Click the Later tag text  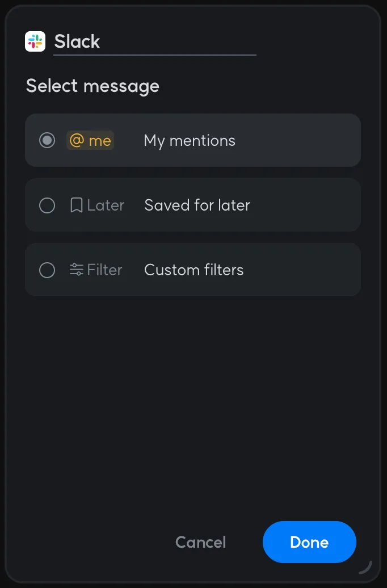(106, 205)
